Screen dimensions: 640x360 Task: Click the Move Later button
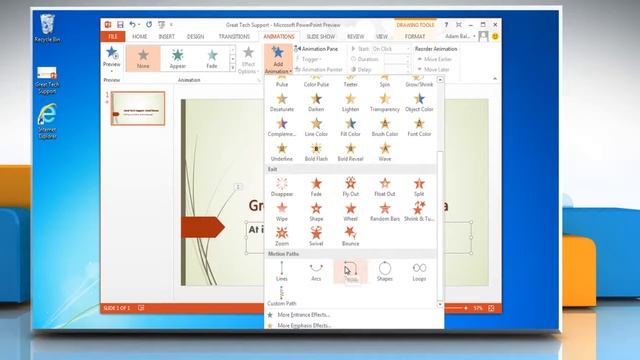(x=433, y=70)
